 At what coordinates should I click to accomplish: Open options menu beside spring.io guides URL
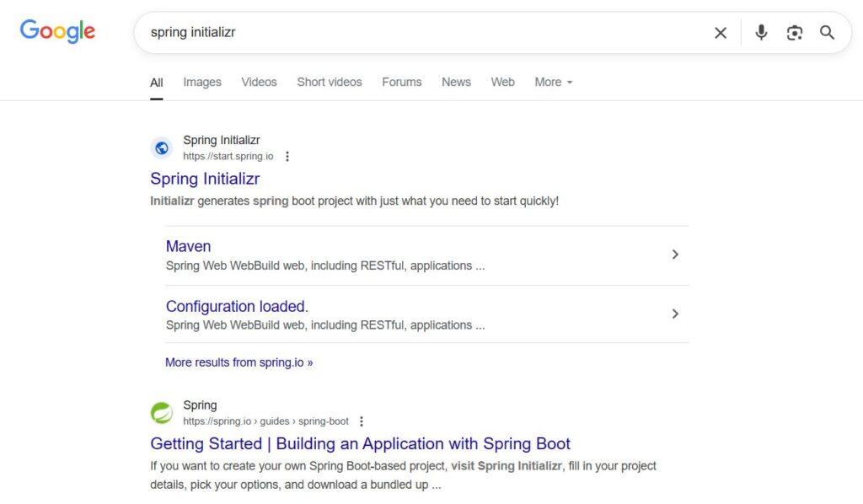362,421
